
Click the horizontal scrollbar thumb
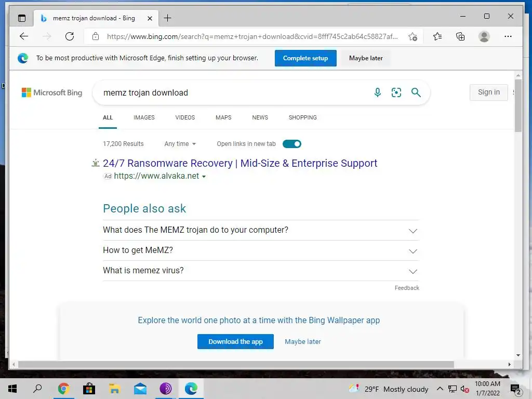click(x=236, y=364)
